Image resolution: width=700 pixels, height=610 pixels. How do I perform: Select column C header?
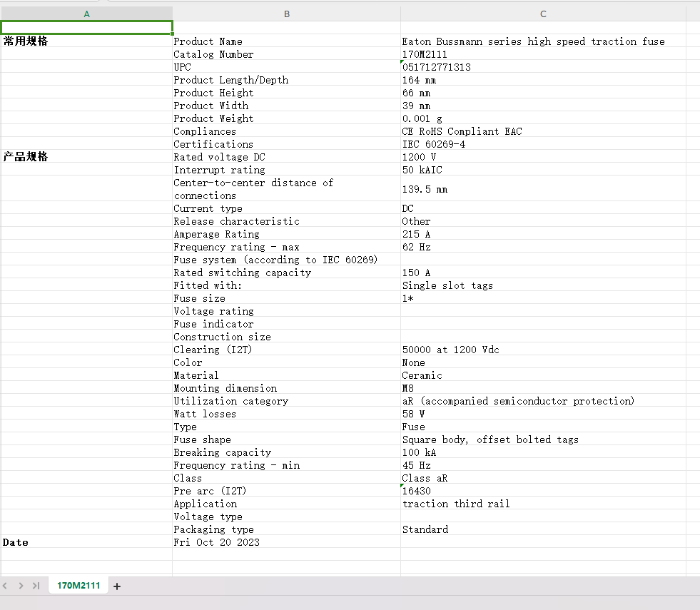click(543, 14)
